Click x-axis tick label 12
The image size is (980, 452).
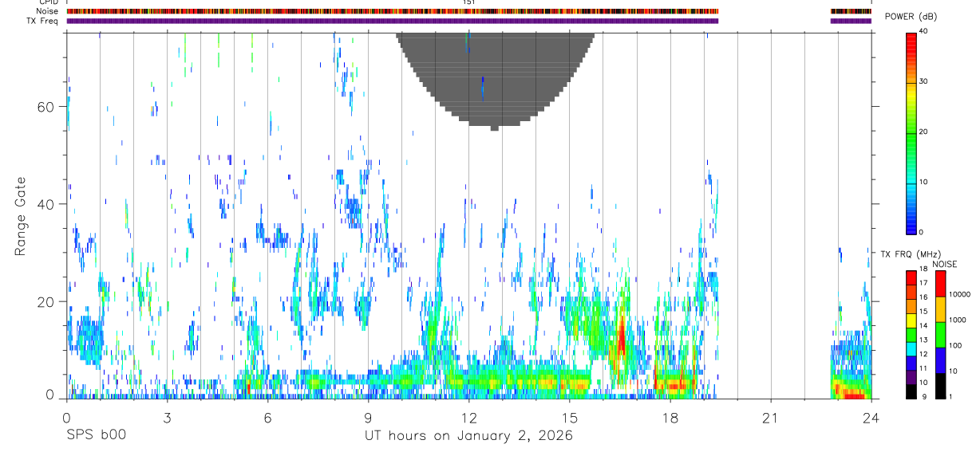tap(468, 417)
